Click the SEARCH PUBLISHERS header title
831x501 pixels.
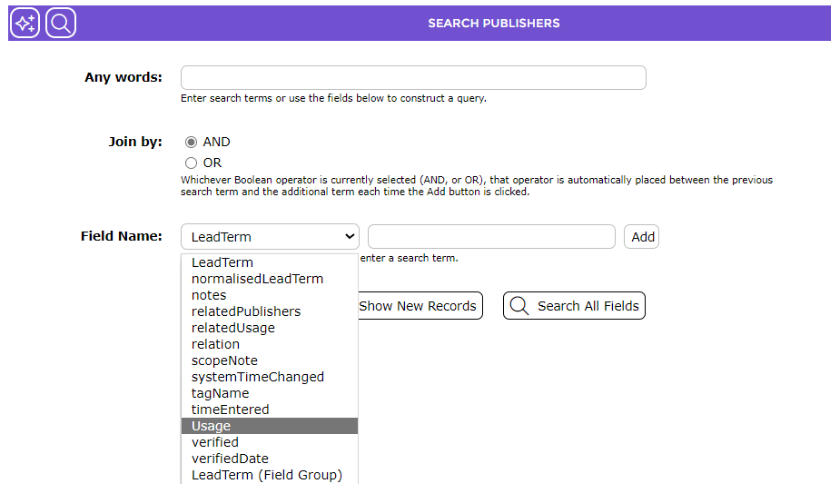(494, 23)
